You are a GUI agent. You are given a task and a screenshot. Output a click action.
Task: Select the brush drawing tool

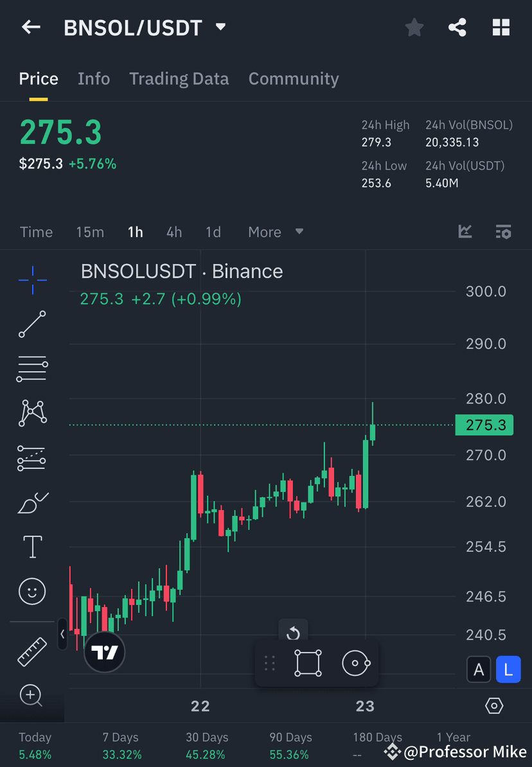tap(32, 502)
